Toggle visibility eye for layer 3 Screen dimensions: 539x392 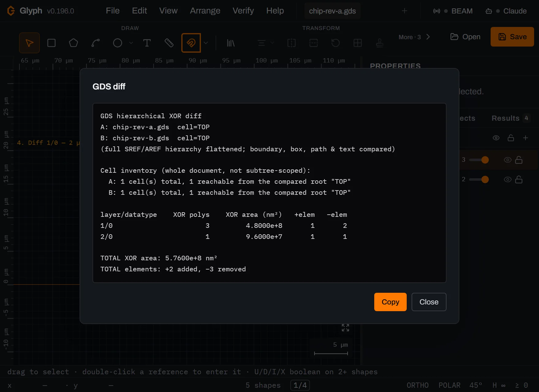click(508, 160)
